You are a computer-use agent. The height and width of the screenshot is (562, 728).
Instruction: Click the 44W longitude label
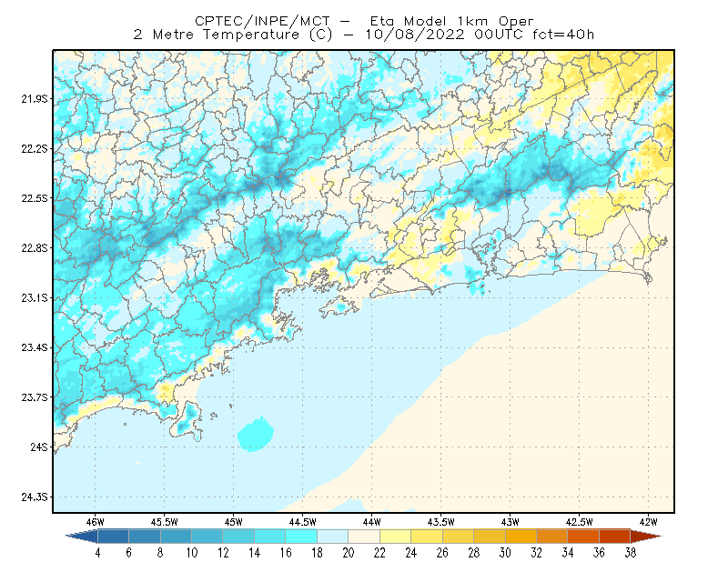point(372,522)
